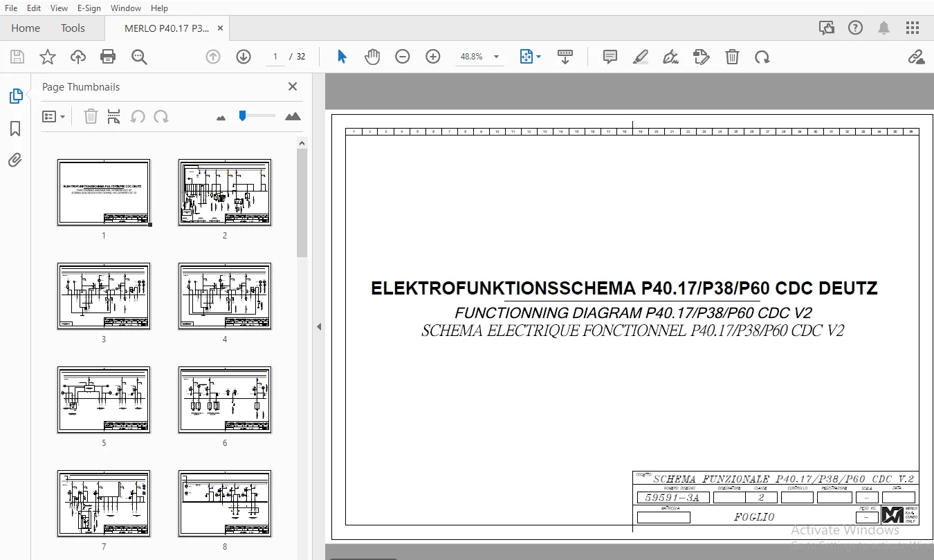The height and width of the screenshot is (560, 934).
Task: Select page 6 thumbnail
Action: tap(225, 400)
